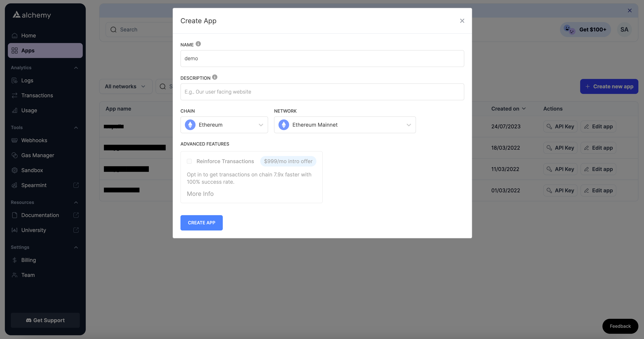Click the NAME info icon
Screen dimensions: 644x339
(x=198, y=44)
